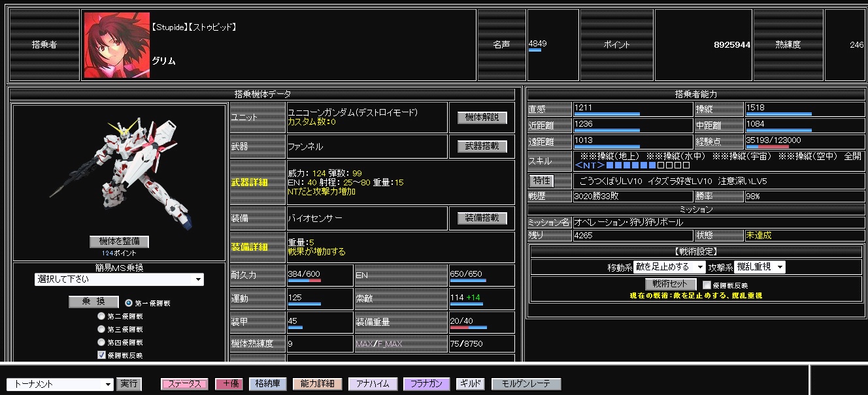Image resolution: width=868 pixels, height=395 pixels.
Task: Click the 戦術セット button
Action: coord(671,284)
